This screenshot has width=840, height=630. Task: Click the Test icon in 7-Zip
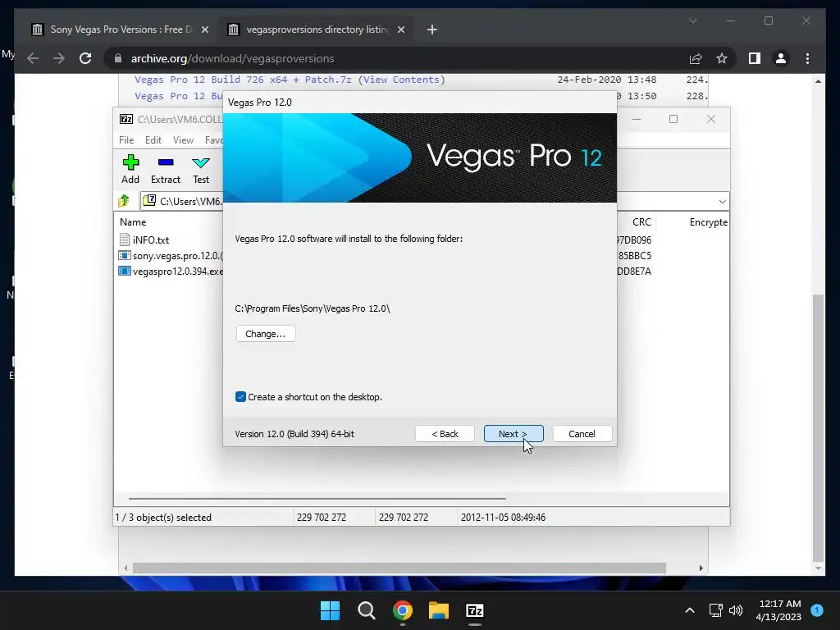201,169
